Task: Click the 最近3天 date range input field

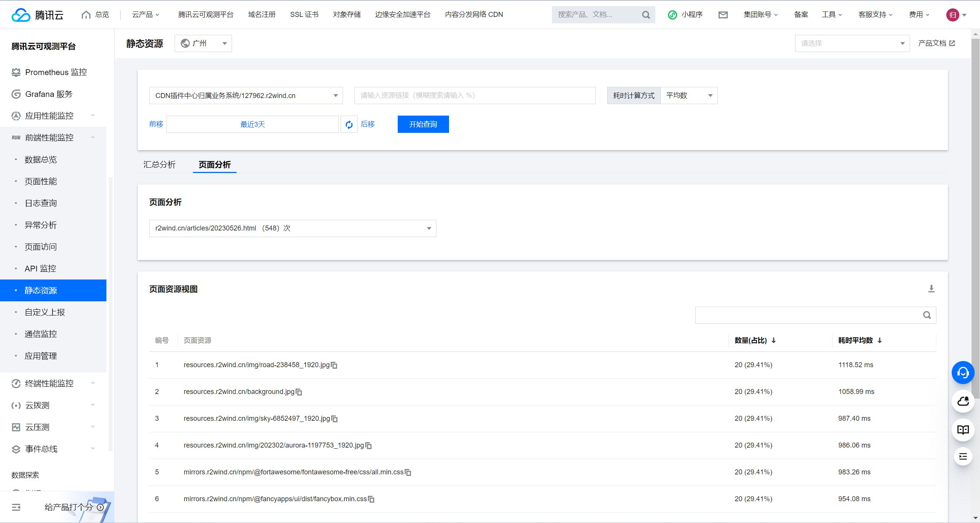Action: (x=253, y=124)
